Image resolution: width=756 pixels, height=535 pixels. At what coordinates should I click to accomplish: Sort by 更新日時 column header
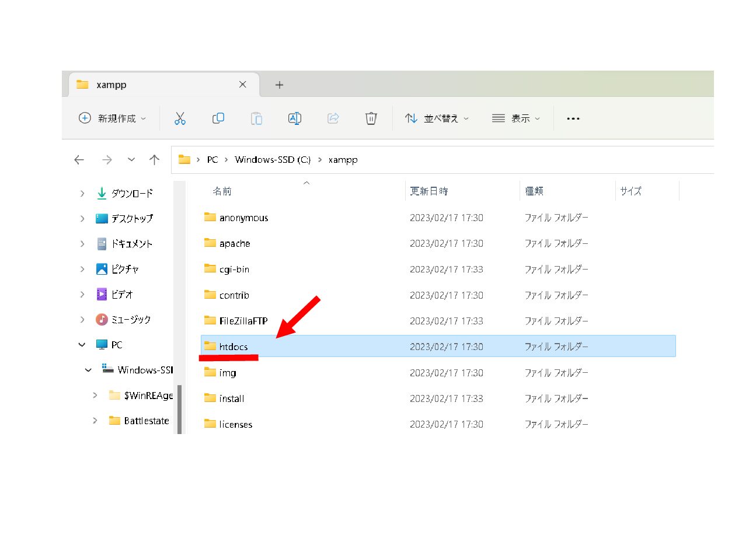pos(429,191)
